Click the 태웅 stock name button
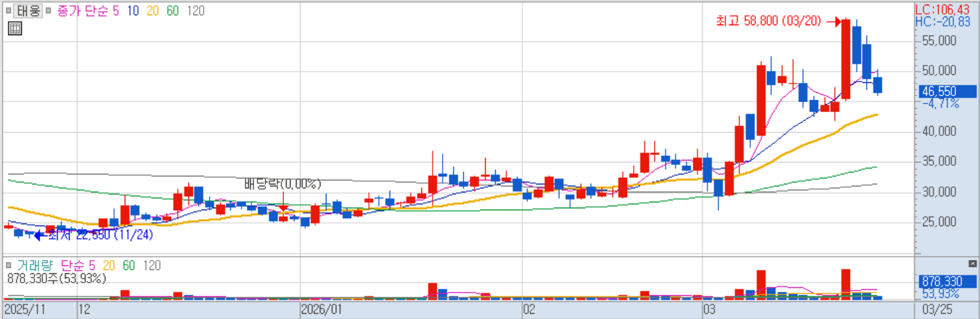 coord(29,11)
